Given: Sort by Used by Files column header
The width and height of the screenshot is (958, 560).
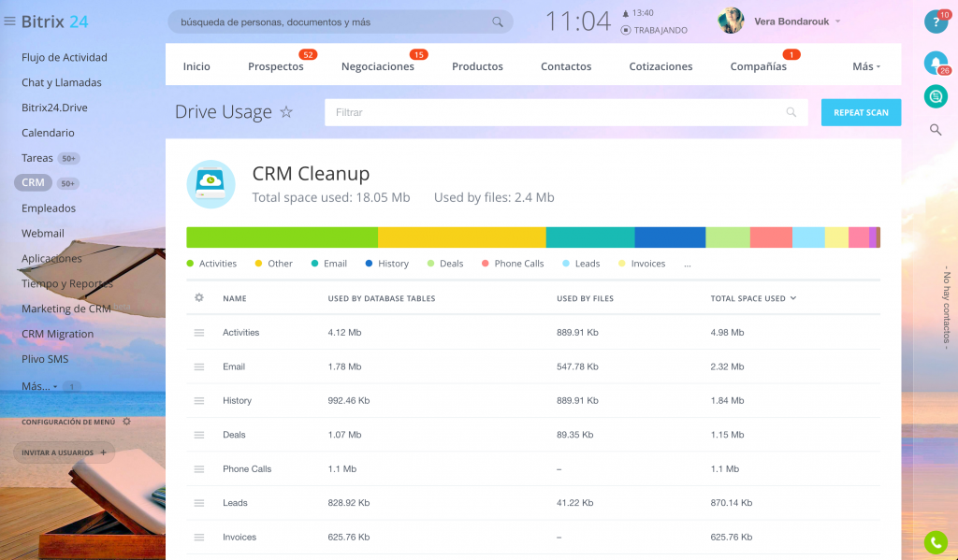Looking at the screenshot, I should (585, 298).
